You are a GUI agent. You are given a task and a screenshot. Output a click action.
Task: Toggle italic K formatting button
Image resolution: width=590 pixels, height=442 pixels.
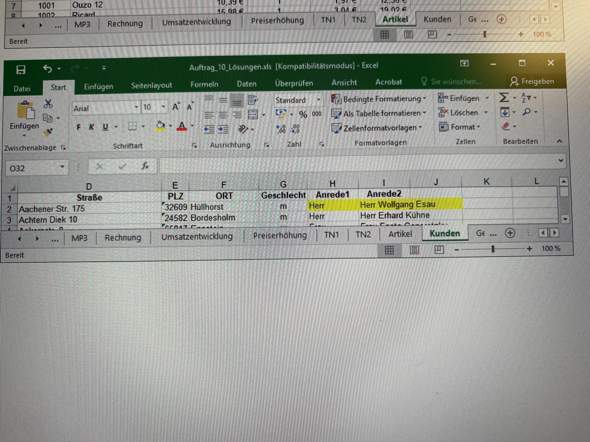pos(91,127)
